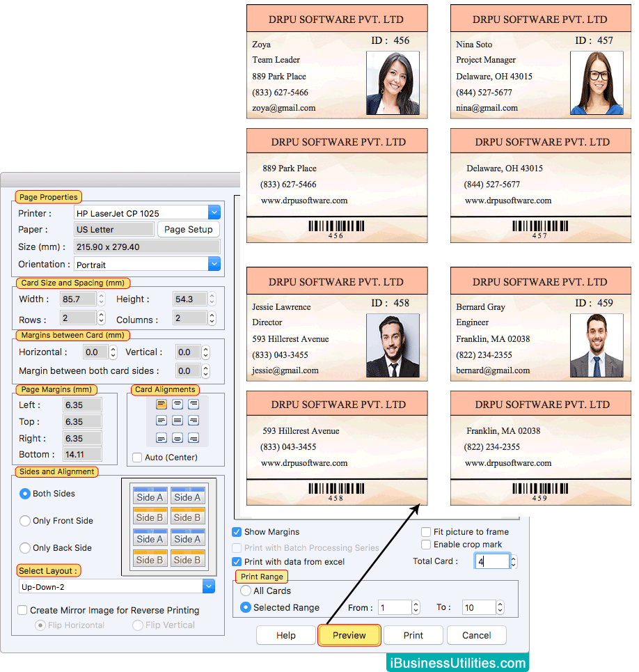The width and height of the screenshot is (639, 672).
Task: Adjust the To range stepper
Action: (500, 607)
